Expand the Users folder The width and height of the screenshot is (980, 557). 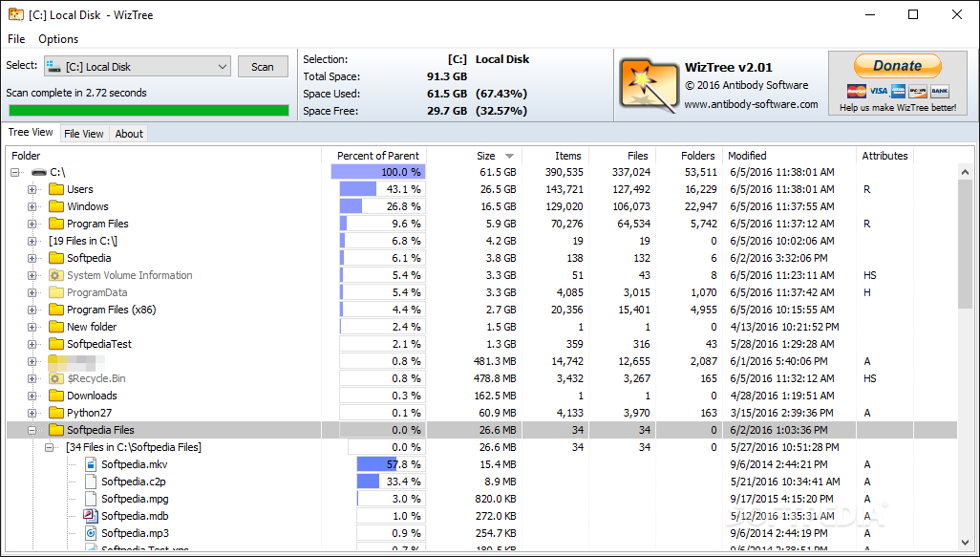coord(32,189)
